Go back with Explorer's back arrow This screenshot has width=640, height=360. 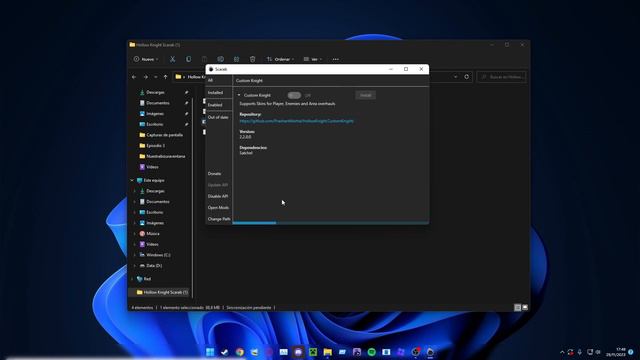click(134, 77)
